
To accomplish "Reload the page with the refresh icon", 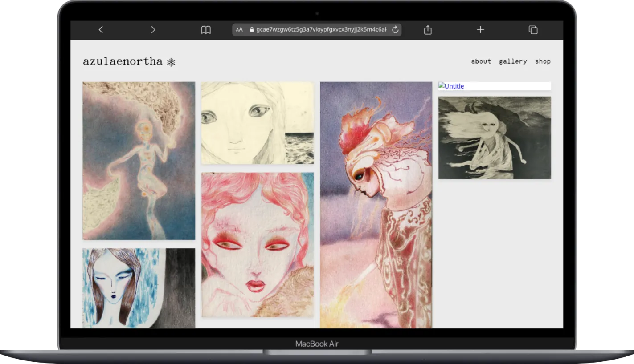I will coord(395,30).
